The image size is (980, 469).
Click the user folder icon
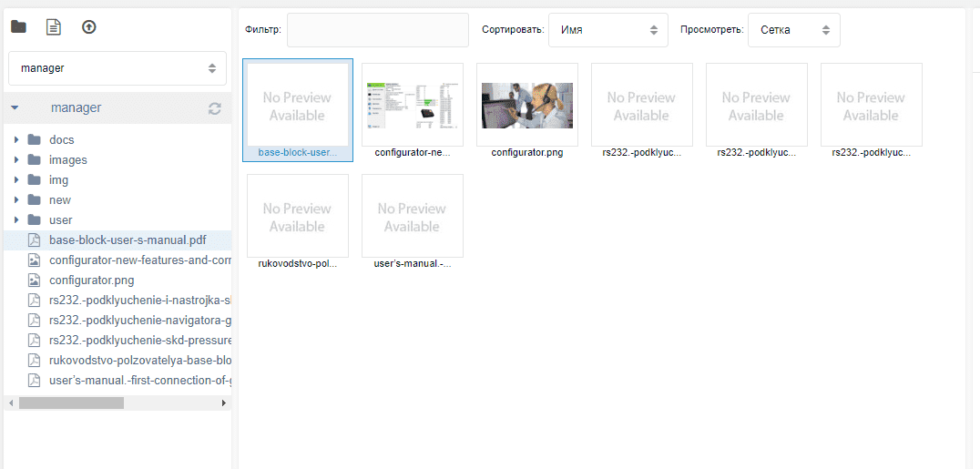point(35,220)
